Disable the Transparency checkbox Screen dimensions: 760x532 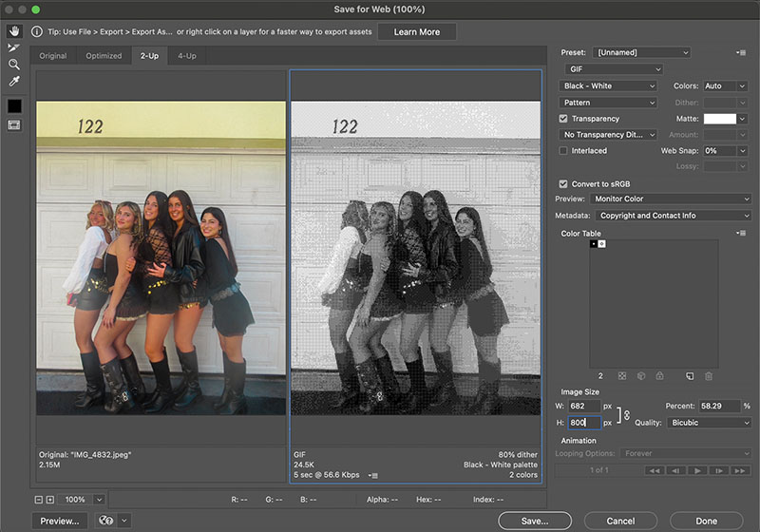pyautogui.click(x=563, y=119)
